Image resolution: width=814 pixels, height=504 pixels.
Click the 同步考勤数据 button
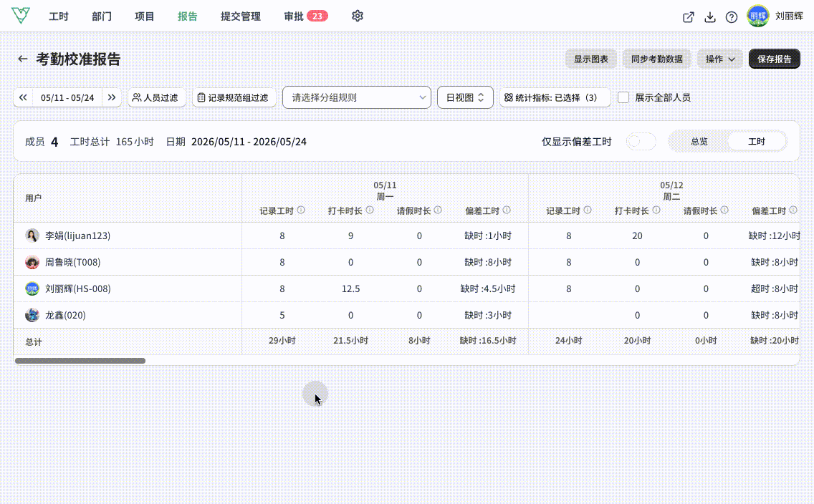click(656, 59)
